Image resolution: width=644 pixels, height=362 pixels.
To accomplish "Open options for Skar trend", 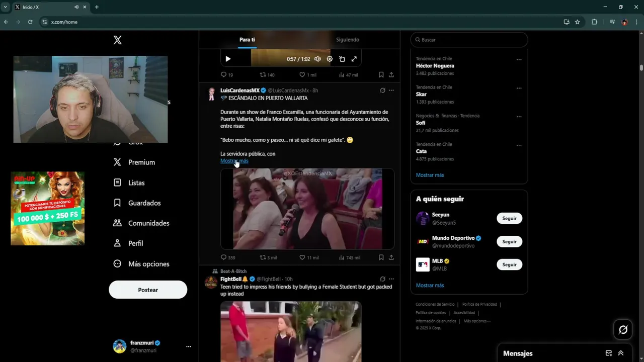I will point(519,88).
